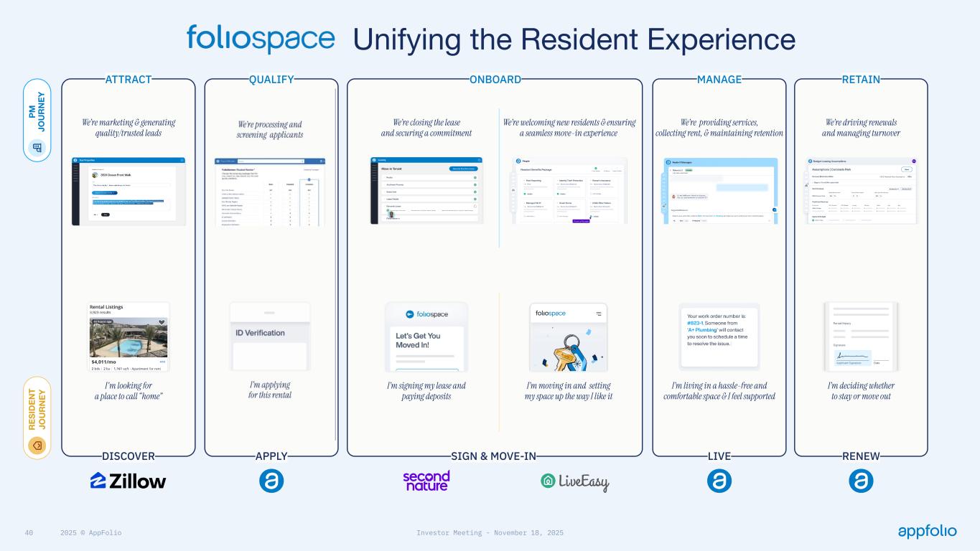Select the LIVE stage label
Image resolution: width=980 pixels, height=551 pixels.
[719, 456]
